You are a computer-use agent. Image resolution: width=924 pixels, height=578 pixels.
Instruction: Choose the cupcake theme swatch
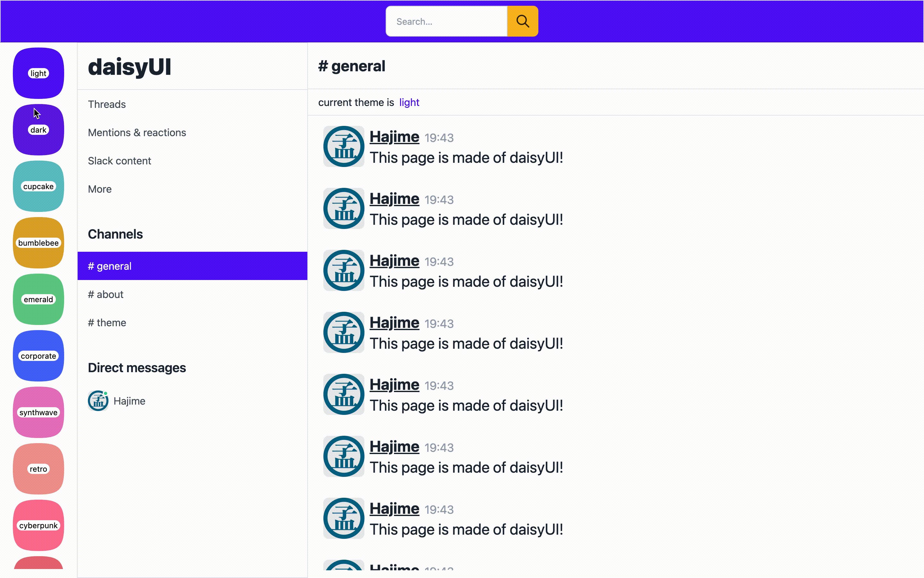(x=38, y=186)
